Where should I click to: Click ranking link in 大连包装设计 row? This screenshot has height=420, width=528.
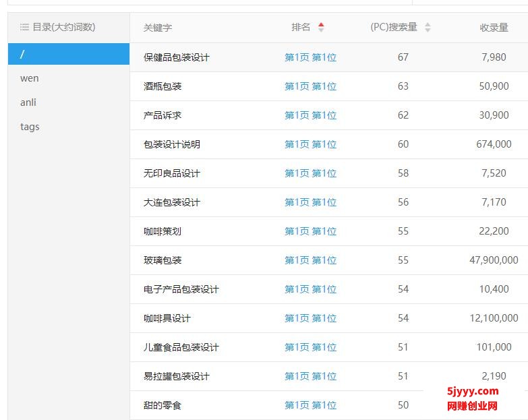pyautogui.click(x=310, y=202)
